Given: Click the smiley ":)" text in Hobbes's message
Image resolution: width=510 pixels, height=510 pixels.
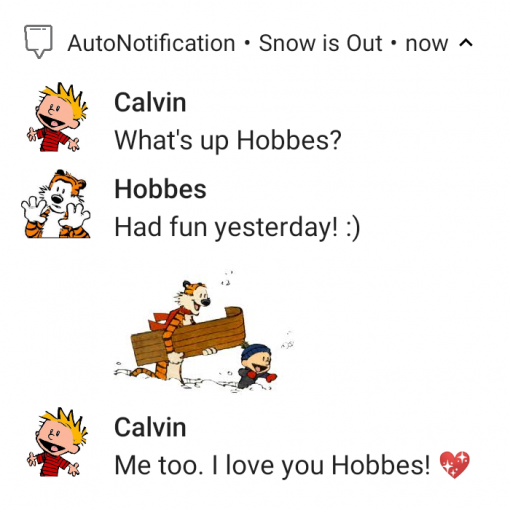Looking at the screenshot, I should pyautogui.click(x=353, y=228).
